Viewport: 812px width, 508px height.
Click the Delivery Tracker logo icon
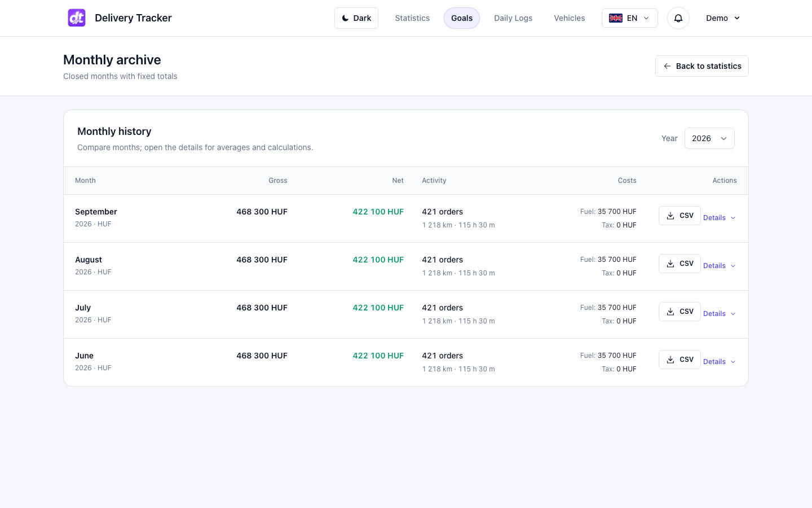point(77,18)
